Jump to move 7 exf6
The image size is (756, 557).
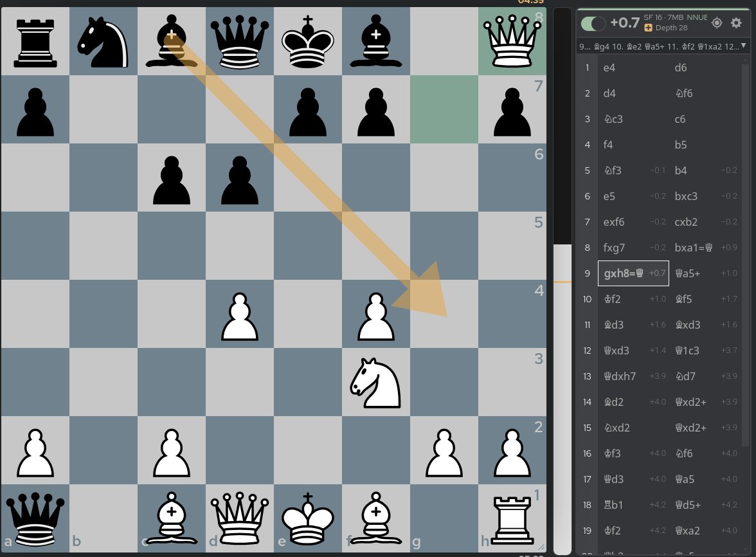pyautogui.click(x=634, y=222)
